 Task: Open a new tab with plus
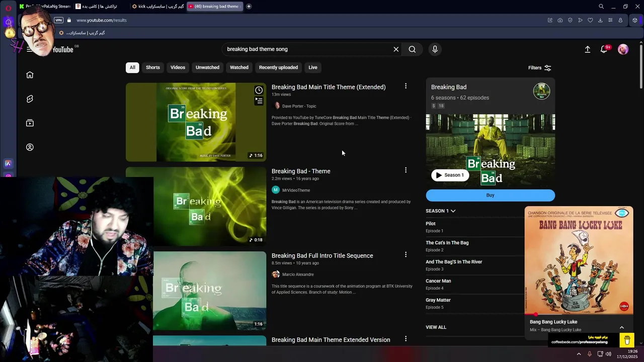click(249, 7)
